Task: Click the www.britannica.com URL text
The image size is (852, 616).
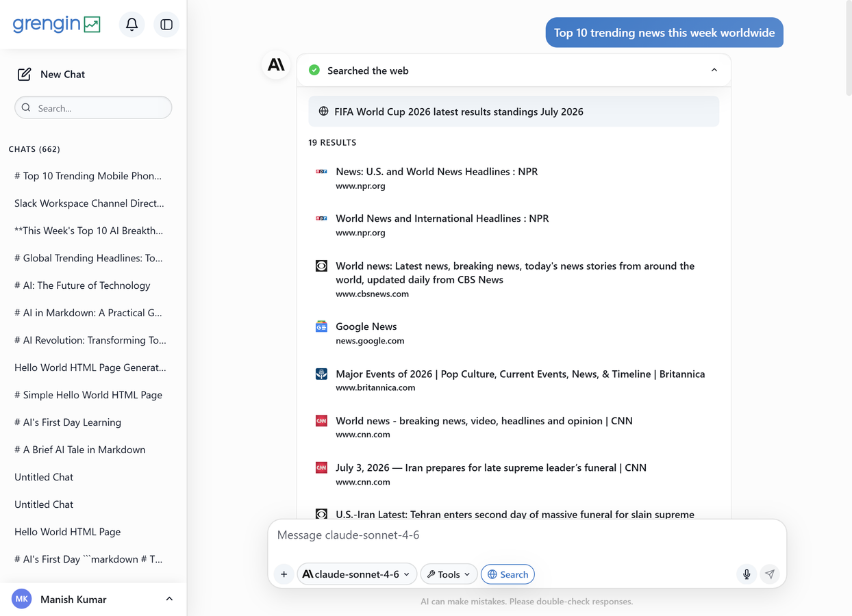Action: (375, 387)
